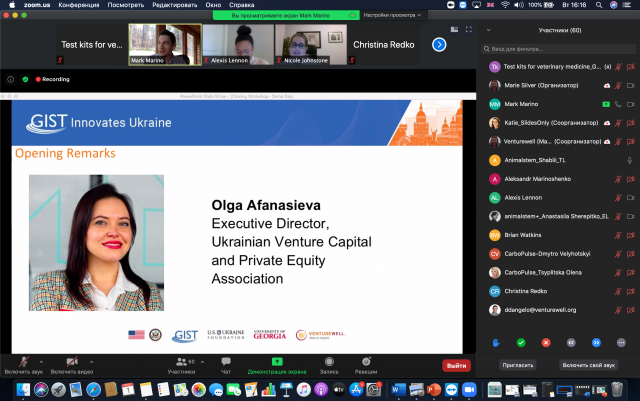Click Aleksandr Marinoshenko muted mic icon

click(x=618, y=179)
